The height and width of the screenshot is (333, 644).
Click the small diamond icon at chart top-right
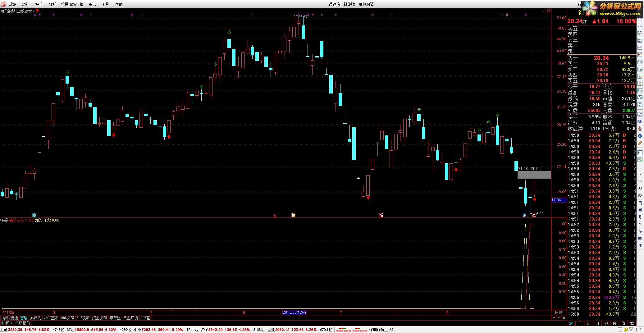tap(545, 11)
